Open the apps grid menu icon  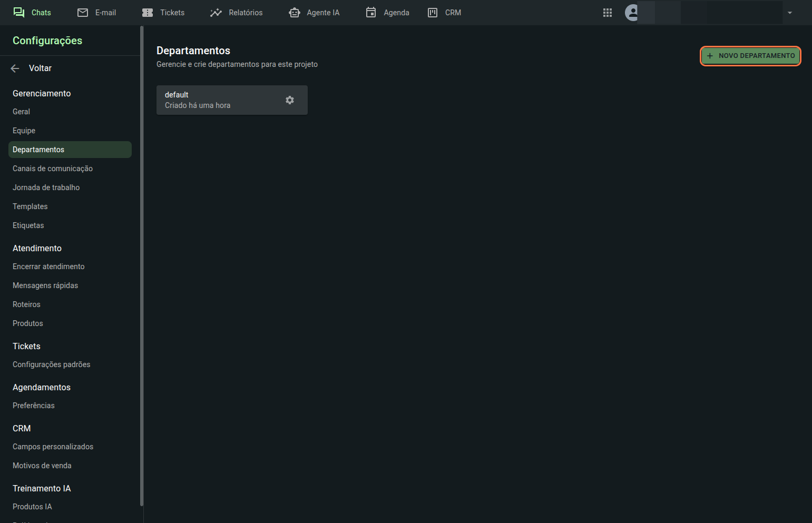608,13
